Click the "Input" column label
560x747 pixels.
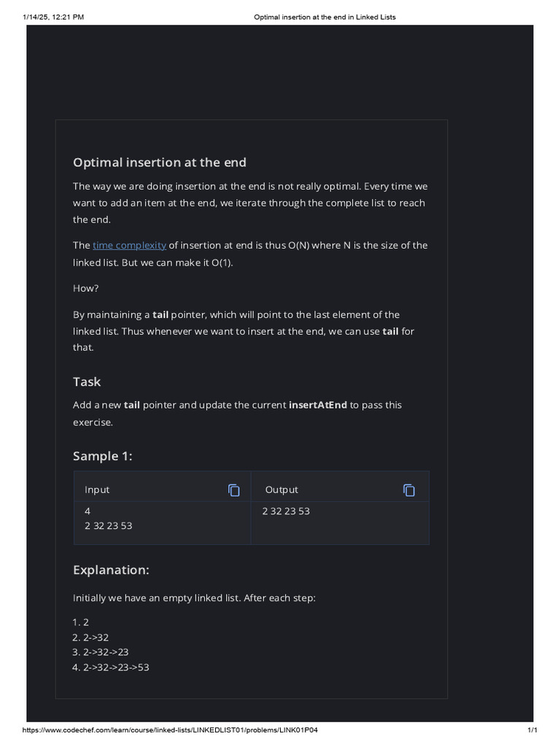(97, 490)
